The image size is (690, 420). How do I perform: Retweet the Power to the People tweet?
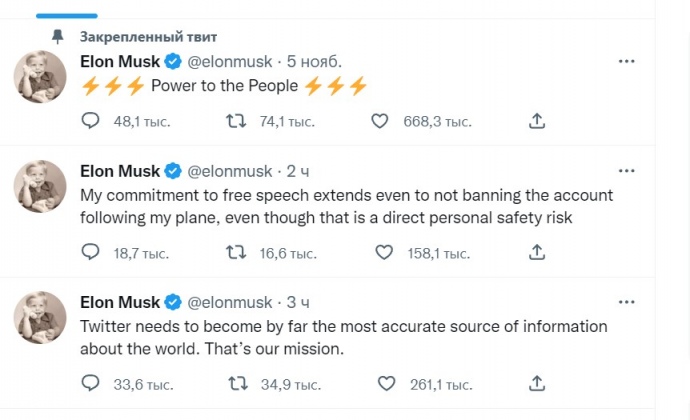coord(235,121)
